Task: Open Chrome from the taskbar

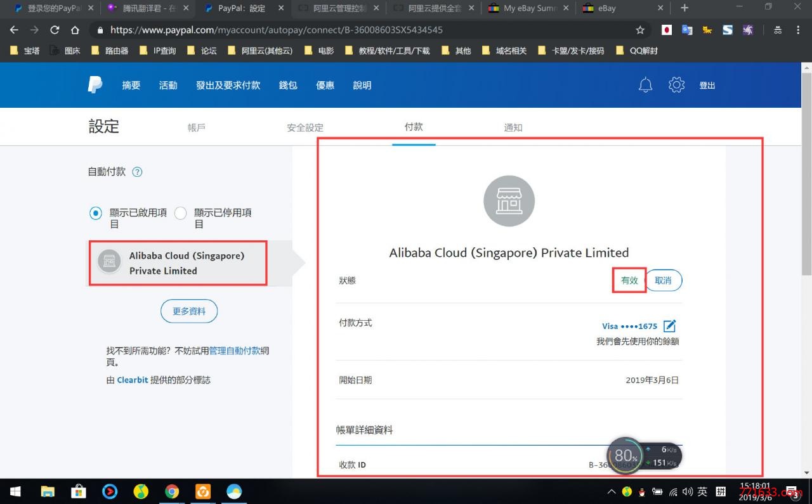Action: 172,491
